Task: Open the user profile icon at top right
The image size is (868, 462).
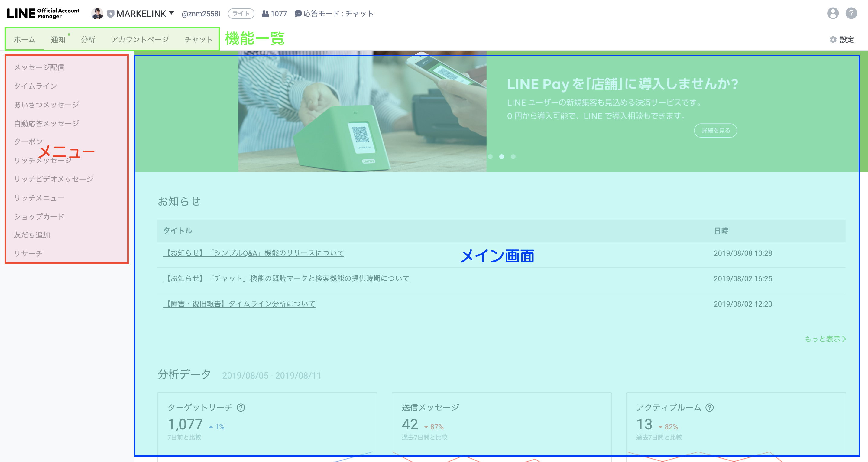Action: point(833,14)
